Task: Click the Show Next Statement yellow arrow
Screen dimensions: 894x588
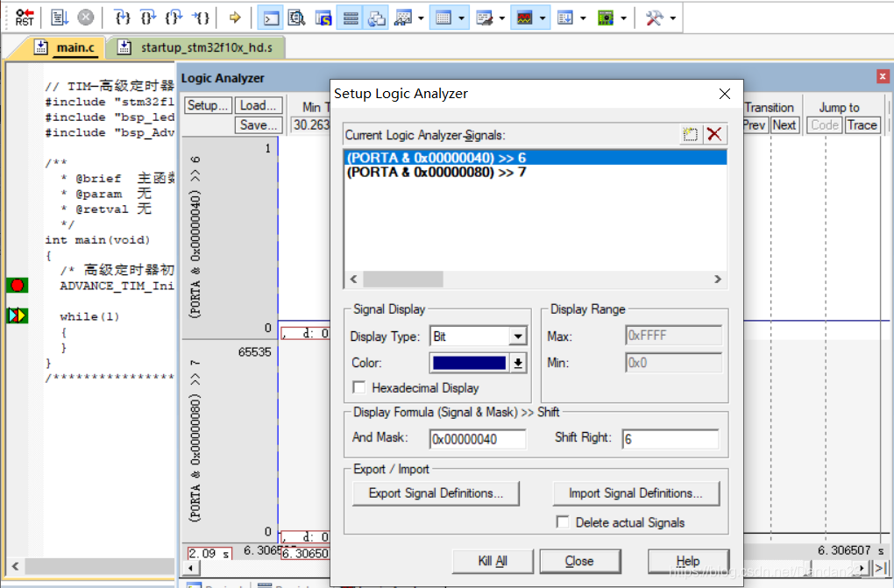Action: (x=235, y=18)
